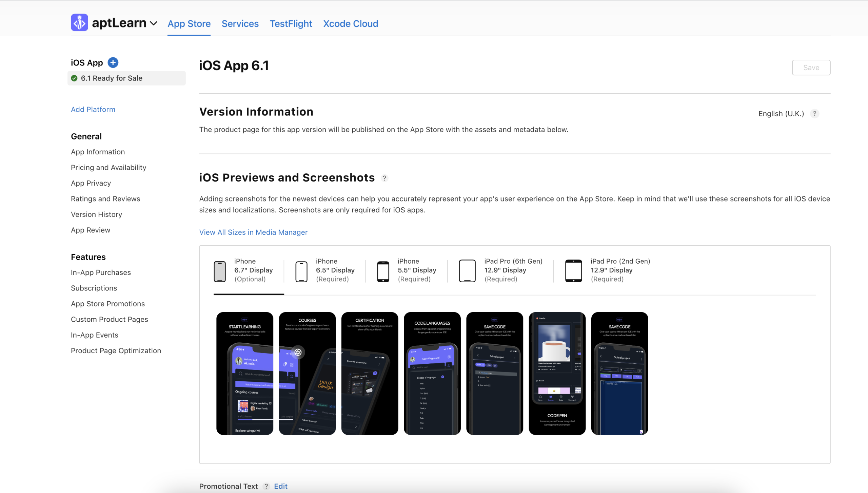
Task: Click the START LEARNING screenshot thumbnail
Action: coord(244,373)
